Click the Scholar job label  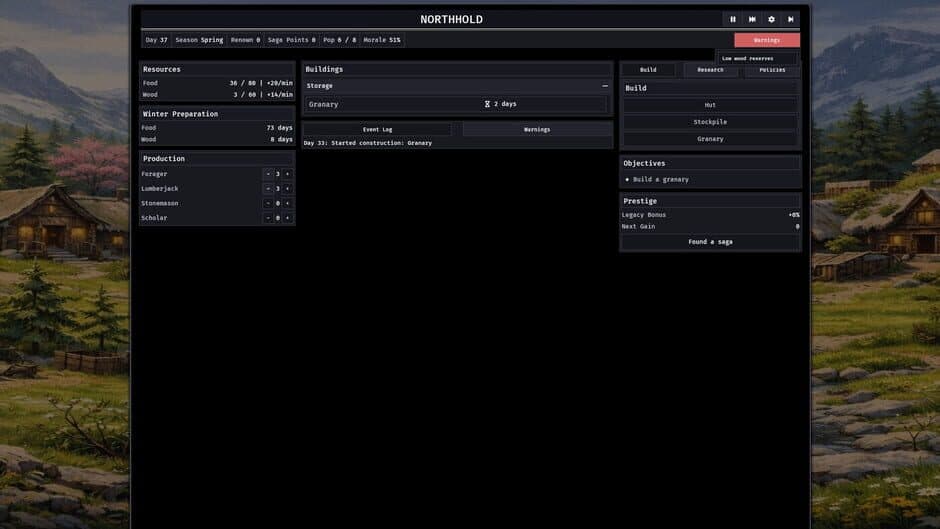(x=154, y=218)
